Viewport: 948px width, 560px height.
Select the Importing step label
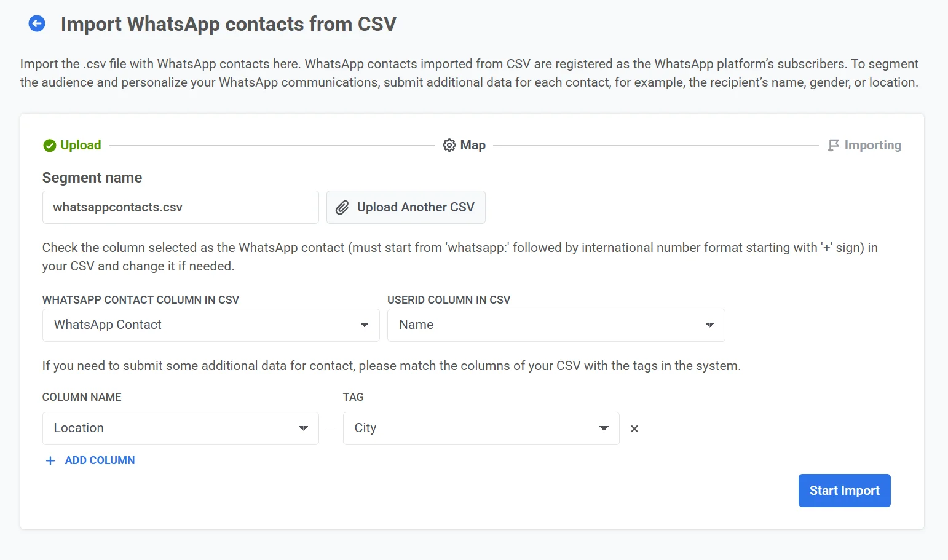872,146
